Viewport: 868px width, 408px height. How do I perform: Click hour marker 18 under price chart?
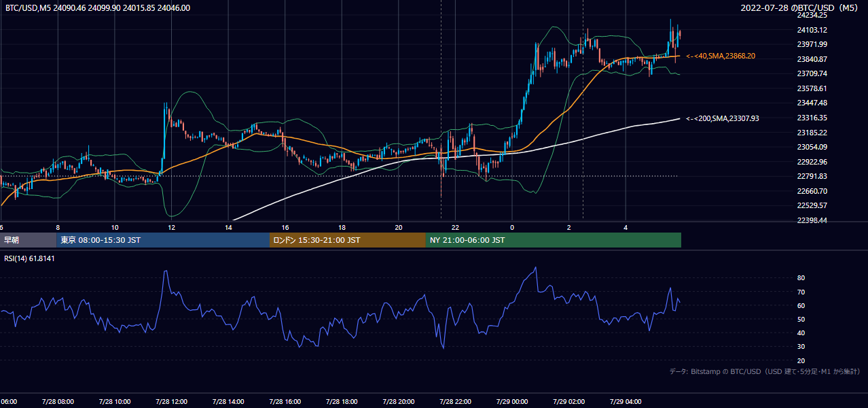342,227
